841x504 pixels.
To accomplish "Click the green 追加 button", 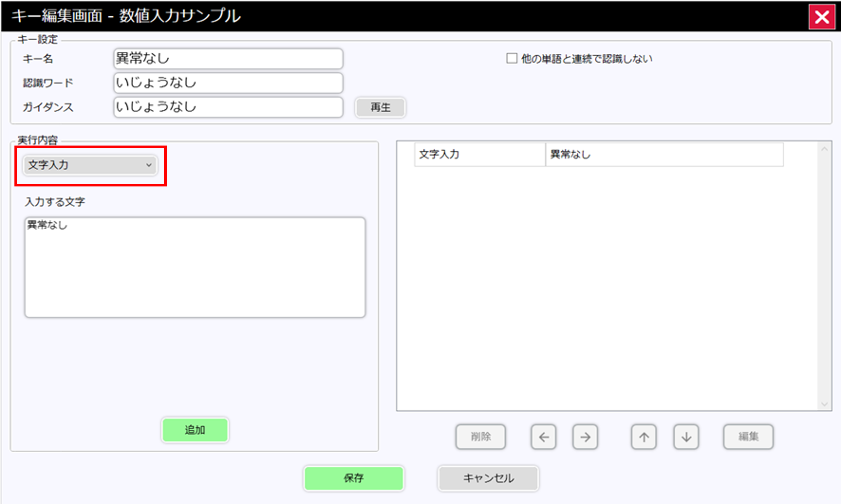I will (x=195, y=430).
